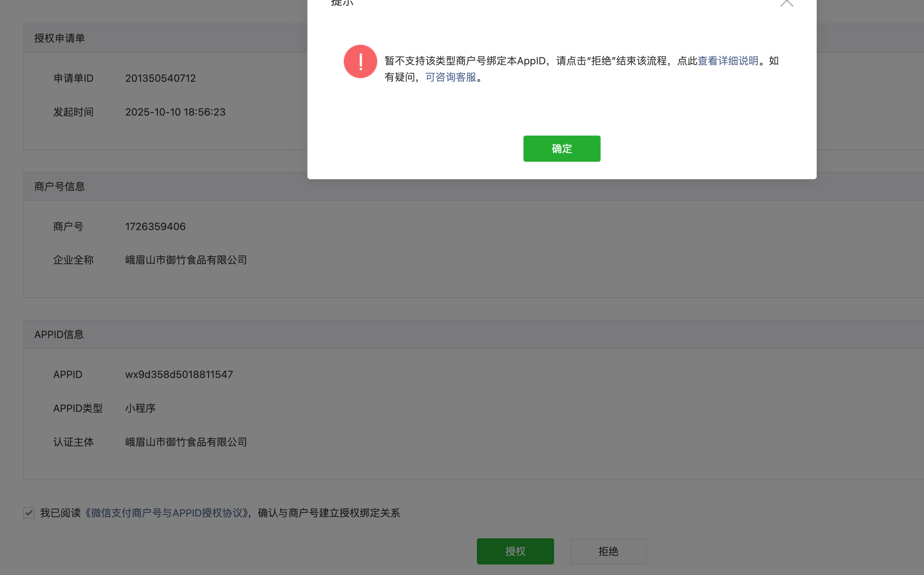This screenshot has width=924, height=575.
Task: Toggle the agreement checkbox for 授权协议
Action: (x=29, y=512)
